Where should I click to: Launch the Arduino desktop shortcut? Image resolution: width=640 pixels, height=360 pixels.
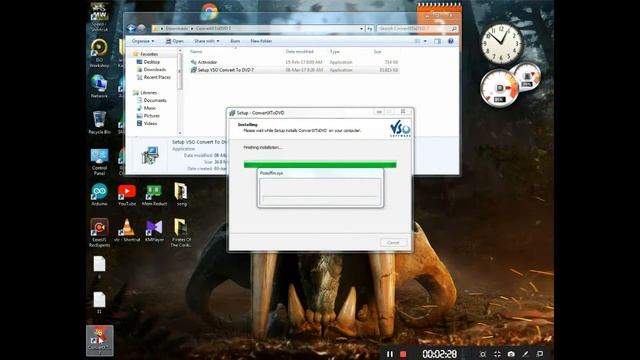click(99, 194)
